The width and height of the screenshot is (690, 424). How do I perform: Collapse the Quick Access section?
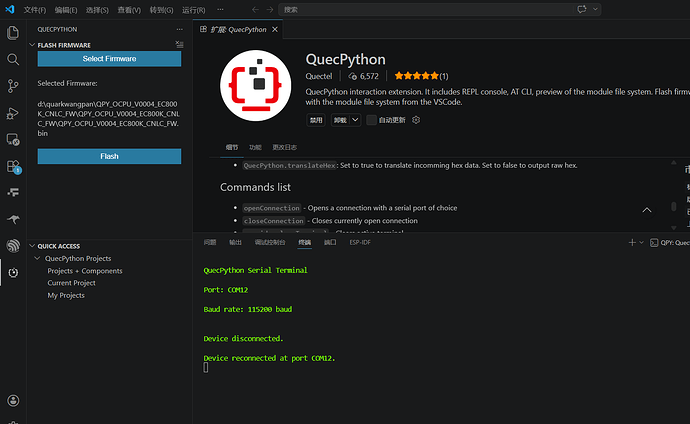click(x=33, y=246)
